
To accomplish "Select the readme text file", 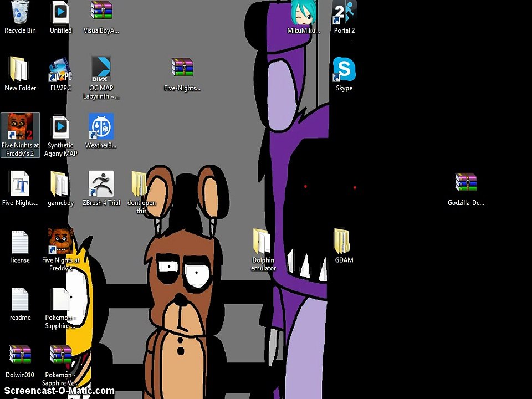I will (x=20, y=304).
